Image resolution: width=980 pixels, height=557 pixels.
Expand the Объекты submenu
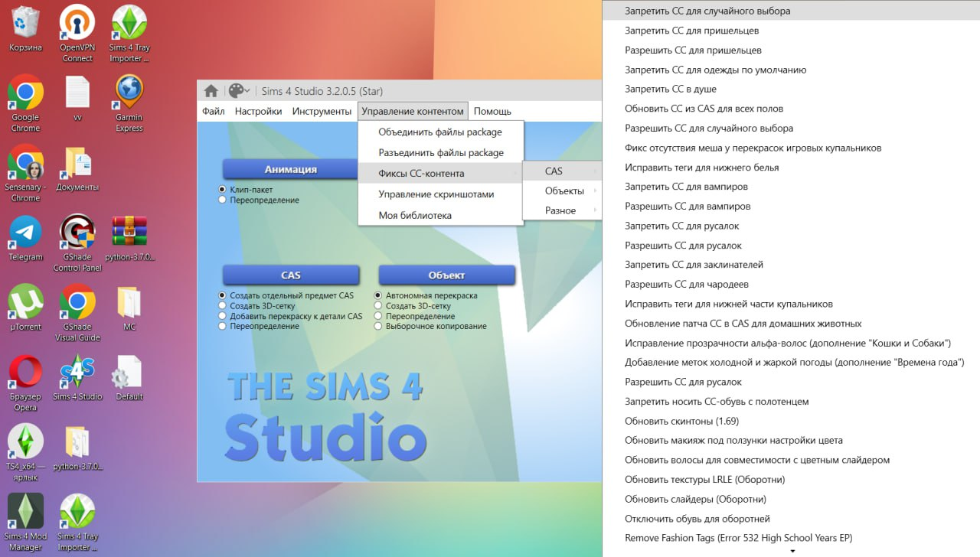point(562,191)
